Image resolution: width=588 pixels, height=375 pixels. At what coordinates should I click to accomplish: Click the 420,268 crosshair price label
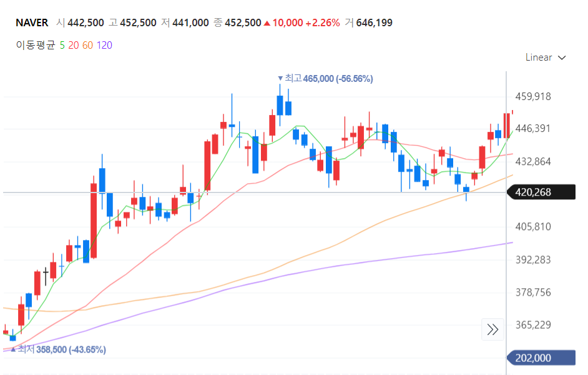point(541,192)
